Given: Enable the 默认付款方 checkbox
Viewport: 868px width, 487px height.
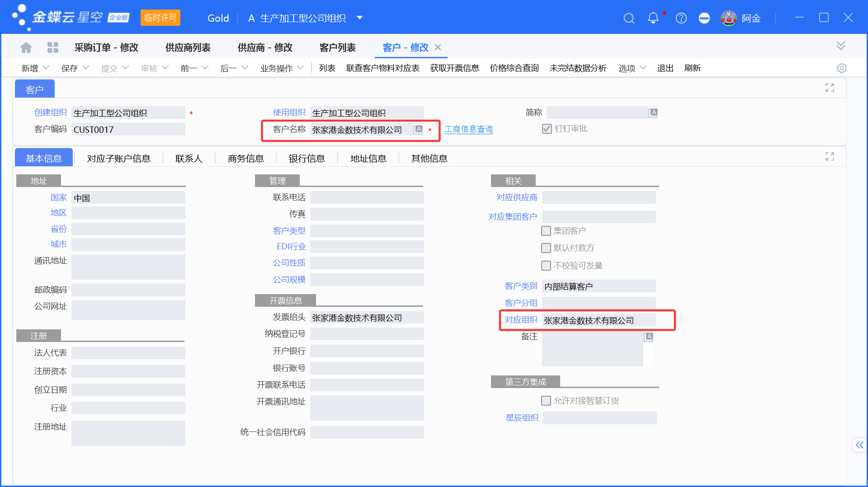Looking at the screenshot, I should click(546, 248).
